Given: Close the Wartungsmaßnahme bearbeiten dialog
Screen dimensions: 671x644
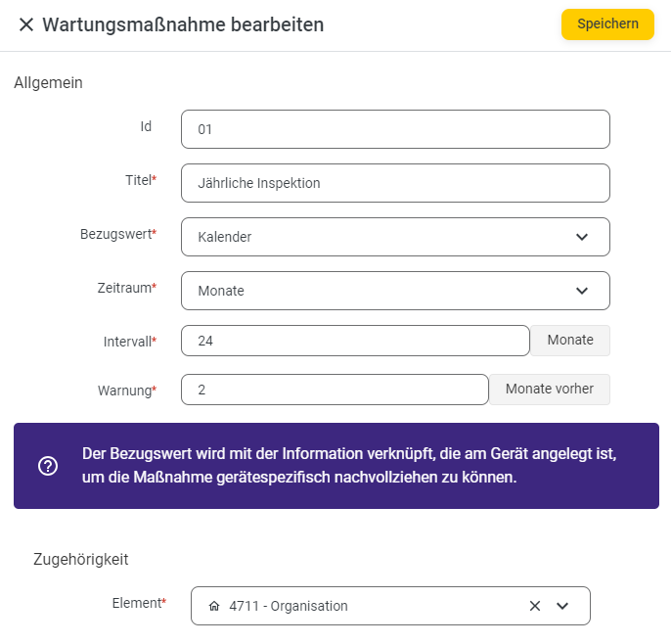Looking at the screenshot, I should click(26, 24).
